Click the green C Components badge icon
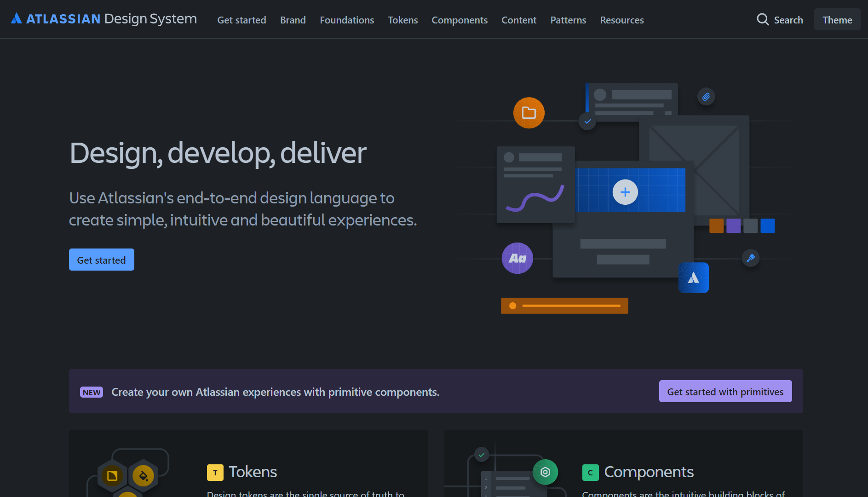The height and width of the screenshot is (497, 868). (590, 473)
